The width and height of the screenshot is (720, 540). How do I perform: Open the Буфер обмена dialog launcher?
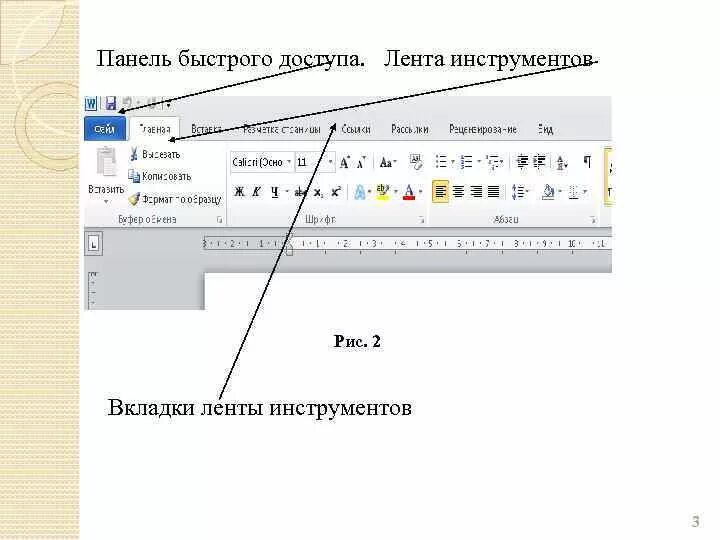(219, 220)
